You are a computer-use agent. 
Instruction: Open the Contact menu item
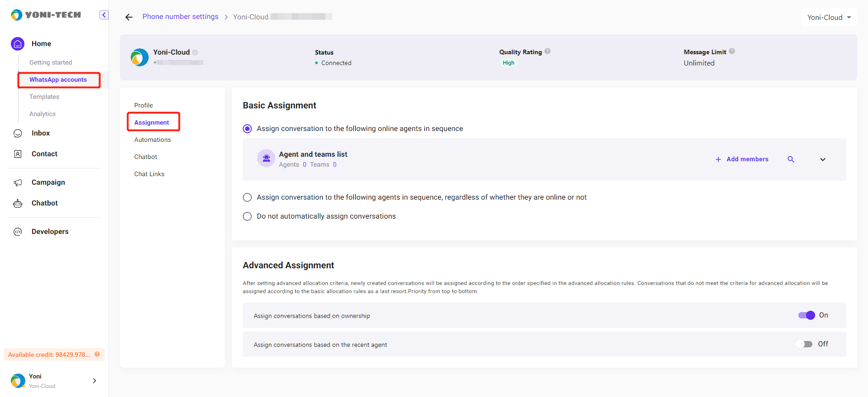point(44,154)
